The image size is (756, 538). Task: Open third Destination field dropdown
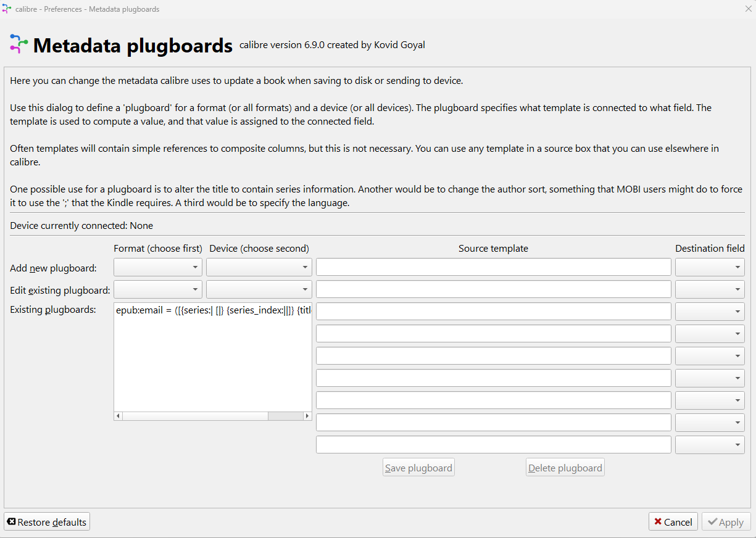[x=710, y=312]
